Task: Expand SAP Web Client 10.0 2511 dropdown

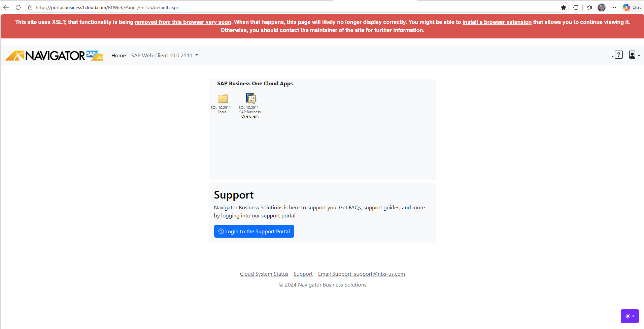Action: coord(165,56)
